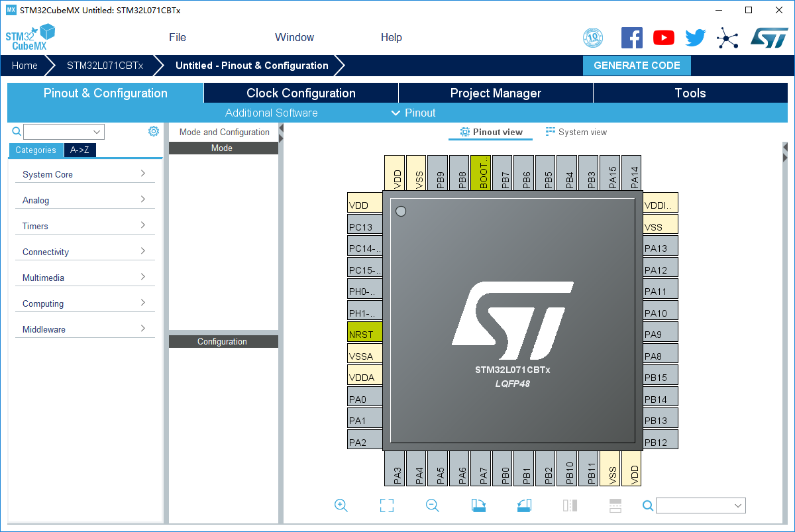Select the Categories tab

pos(36,150)
